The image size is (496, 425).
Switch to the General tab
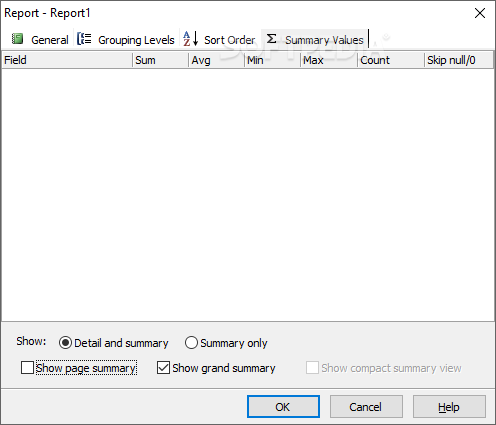coord(40,40)
